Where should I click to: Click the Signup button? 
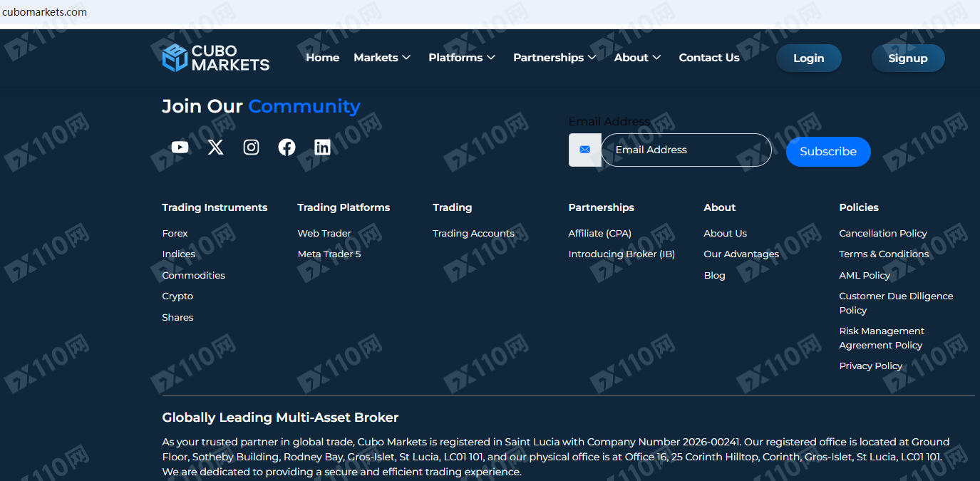[908, 58]
